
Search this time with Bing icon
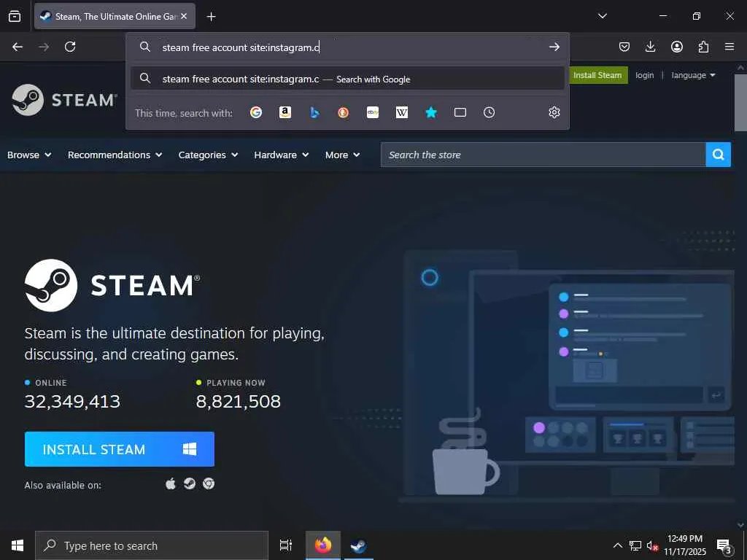click(314, 112)
